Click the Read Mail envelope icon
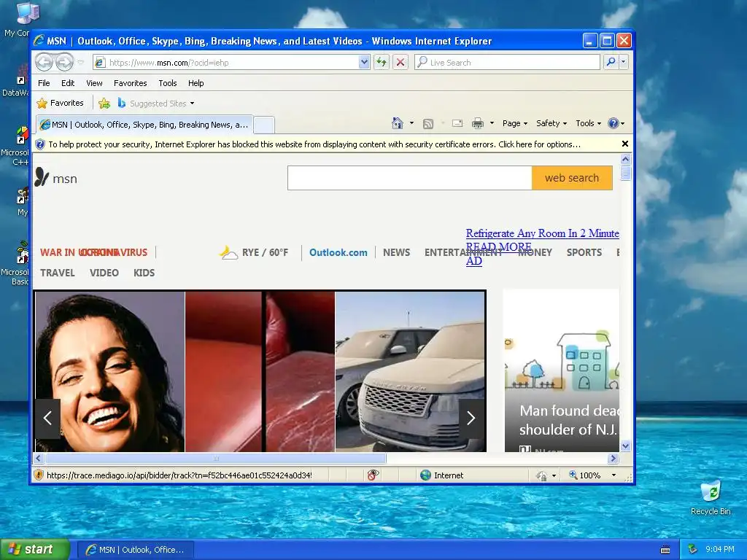747x560 pixels. point(457,123)
